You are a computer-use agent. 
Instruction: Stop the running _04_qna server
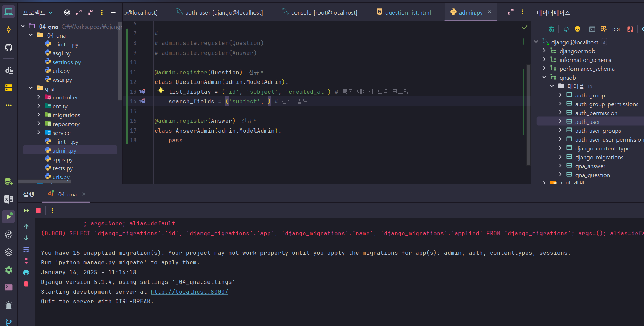click(x=38, y=211)
